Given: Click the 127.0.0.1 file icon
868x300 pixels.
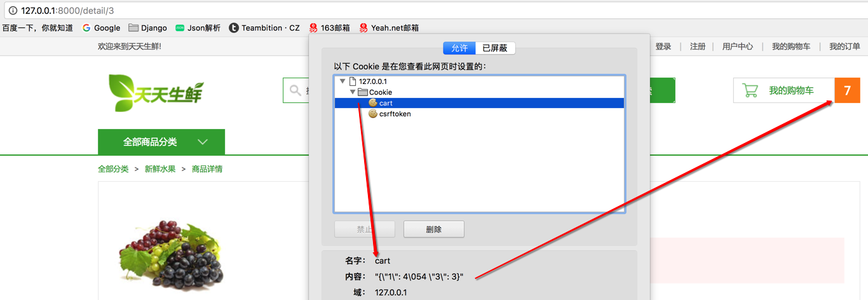Looking at the screenshot, I should click(x=353, y=81).
